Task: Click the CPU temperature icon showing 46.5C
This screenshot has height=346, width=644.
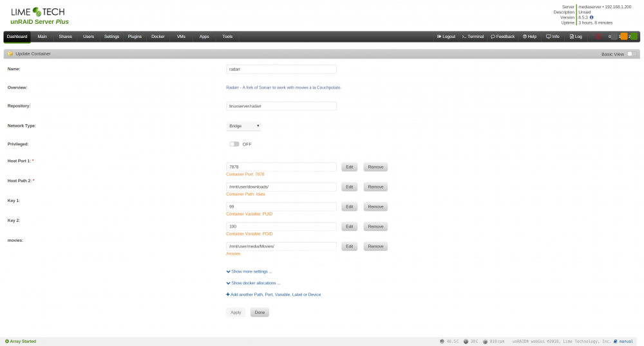Action: (442, 341)
